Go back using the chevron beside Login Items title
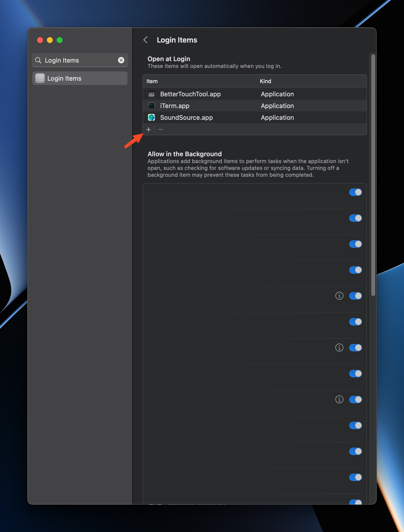This screenshot has width=404, height=532. [146, 40]
